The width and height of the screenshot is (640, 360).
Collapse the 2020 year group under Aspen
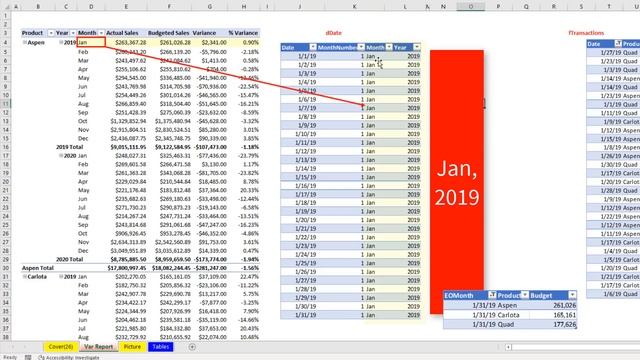61,156
